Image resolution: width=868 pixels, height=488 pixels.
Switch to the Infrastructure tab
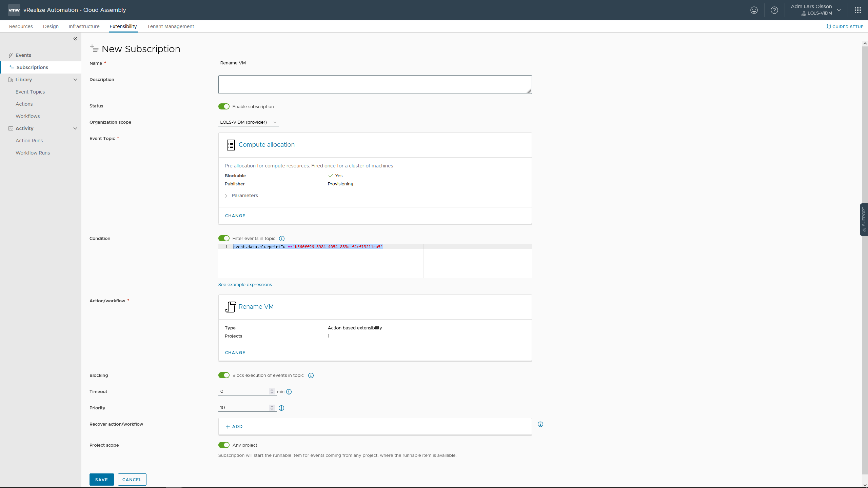coord(84,26)
